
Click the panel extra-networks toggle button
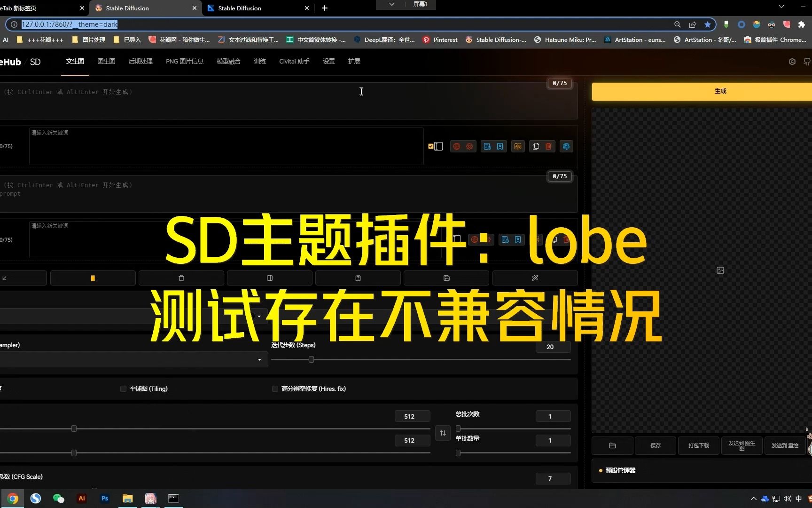click(269, 278)
